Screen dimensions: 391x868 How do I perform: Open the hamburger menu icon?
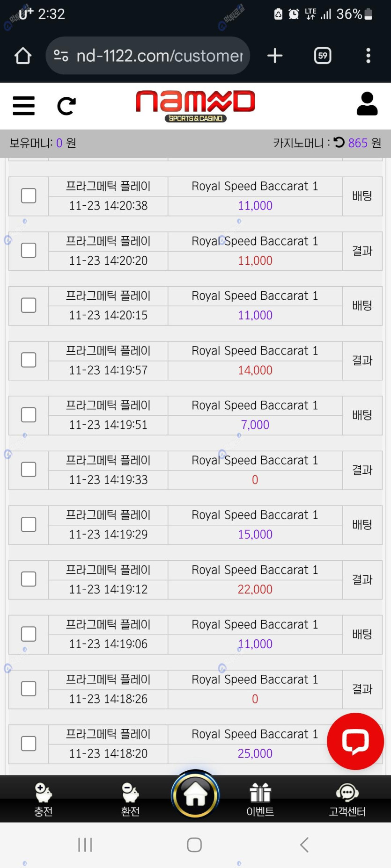point(23,106)
